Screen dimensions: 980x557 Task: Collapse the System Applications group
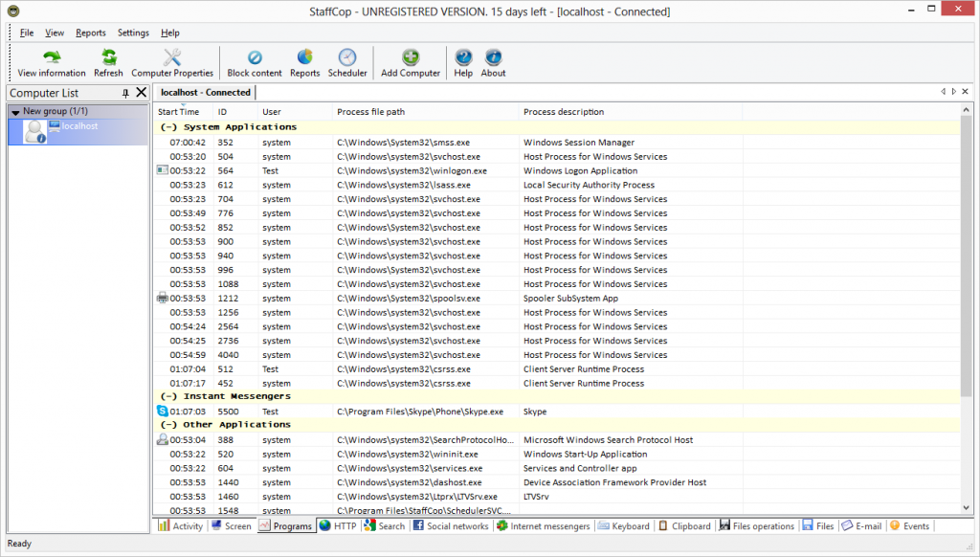(x=168, y=127)
